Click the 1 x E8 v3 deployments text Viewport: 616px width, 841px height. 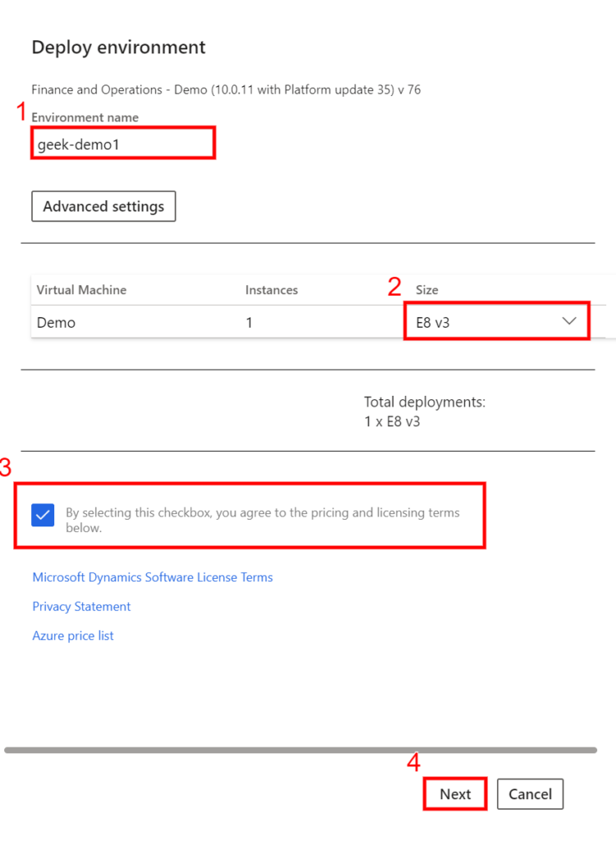coord(393,421)
